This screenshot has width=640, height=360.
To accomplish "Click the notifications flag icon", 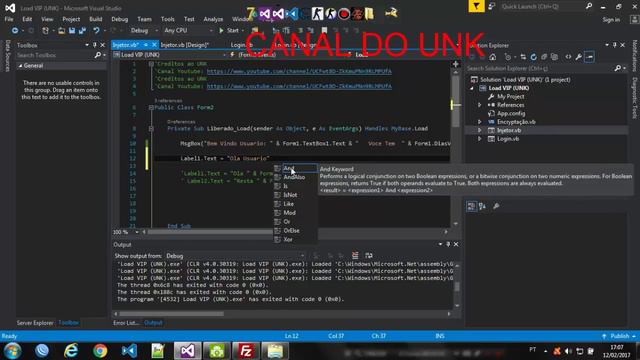I will [476, 6].
